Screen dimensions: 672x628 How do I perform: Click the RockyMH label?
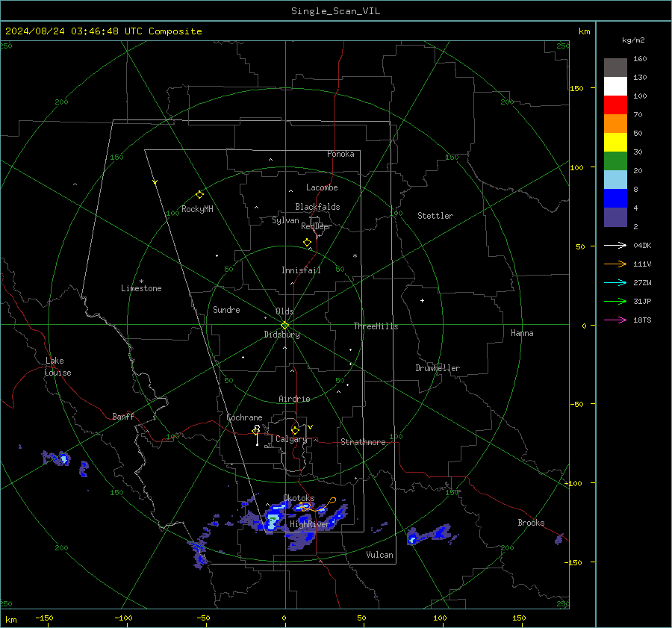point(197,209)
